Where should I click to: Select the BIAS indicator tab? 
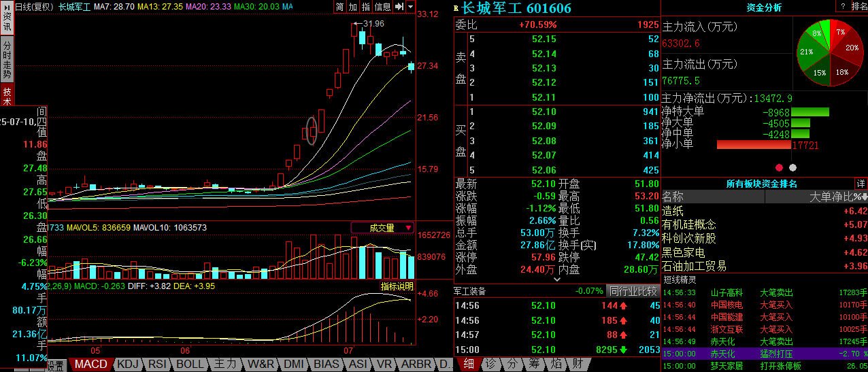pyautogui.click(x=327, y=365)
